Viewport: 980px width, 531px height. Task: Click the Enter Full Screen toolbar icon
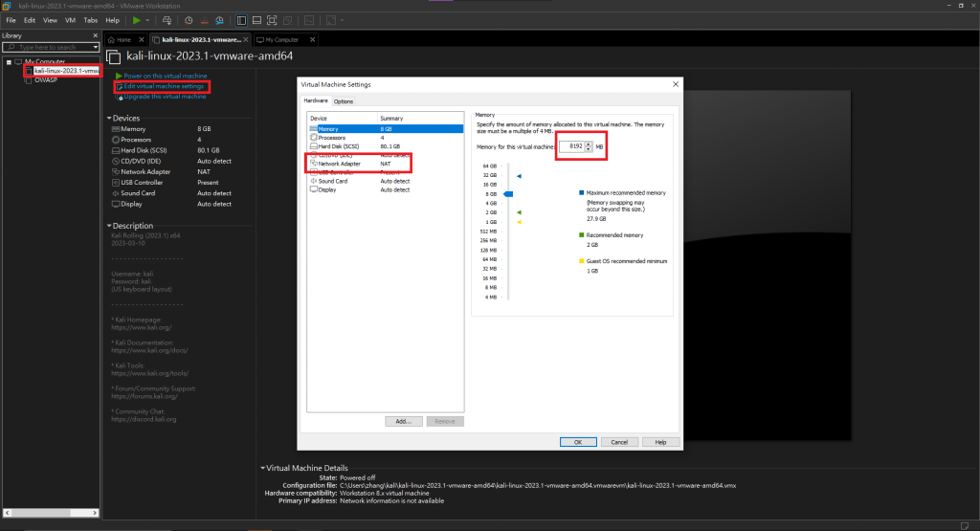(x=272, y=21)
